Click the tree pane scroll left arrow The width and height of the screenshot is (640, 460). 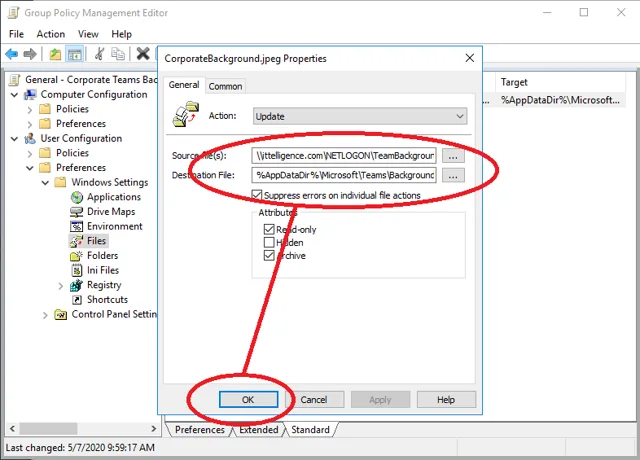coord(12,429)
